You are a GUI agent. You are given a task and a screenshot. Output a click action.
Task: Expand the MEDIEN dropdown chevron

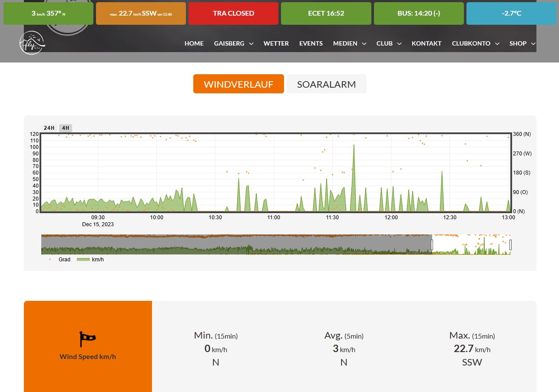[364, 44]
